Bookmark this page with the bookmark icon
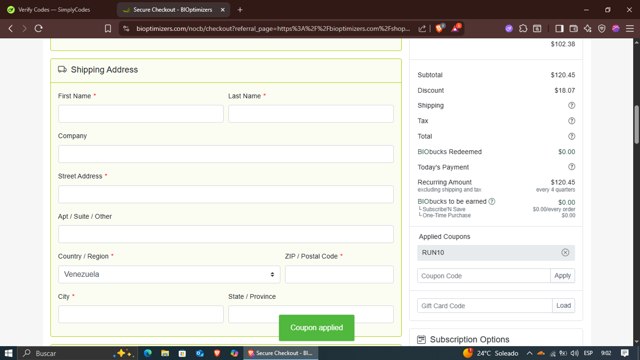This screenshot has width=640, height=360. [108, 29]
